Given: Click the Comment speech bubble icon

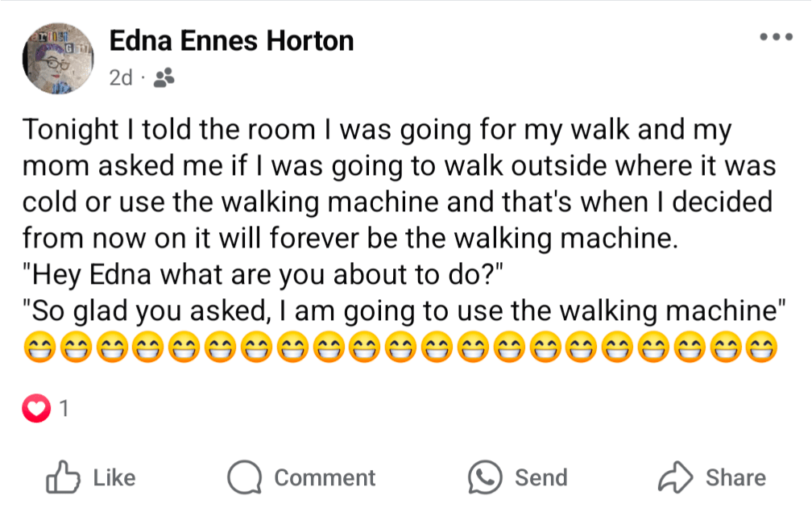Looking at the screenshot, I should [x=244, y=478].
